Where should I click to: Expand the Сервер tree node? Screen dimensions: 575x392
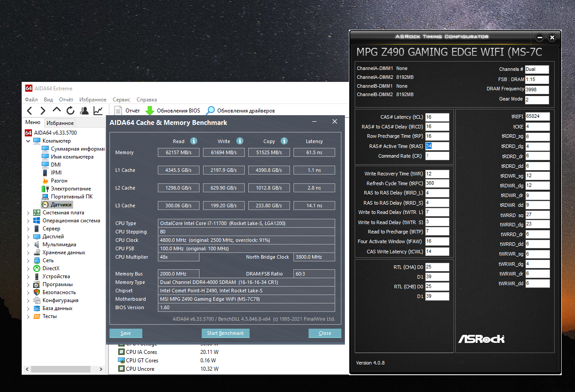[28, 229]
